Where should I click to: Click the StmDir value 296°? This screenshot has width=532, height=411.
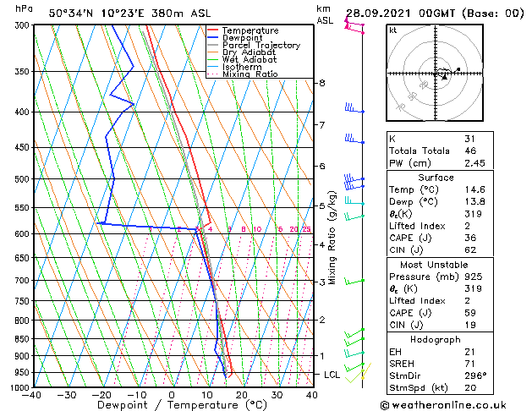(x=475, y=375)
